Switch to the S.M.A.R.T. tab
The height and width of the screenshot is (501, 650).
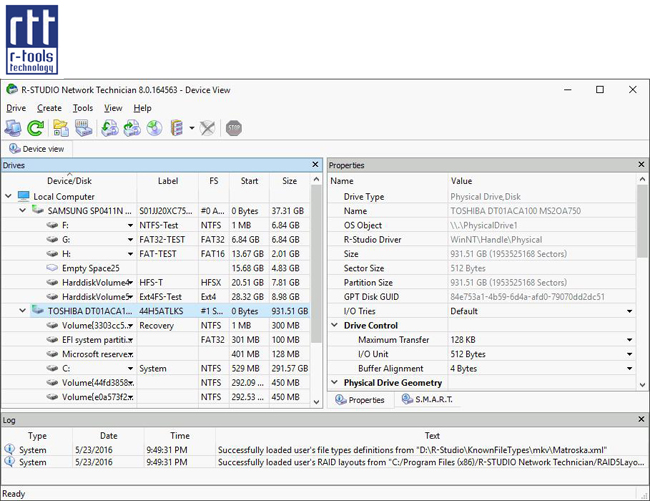click(427, 399)
